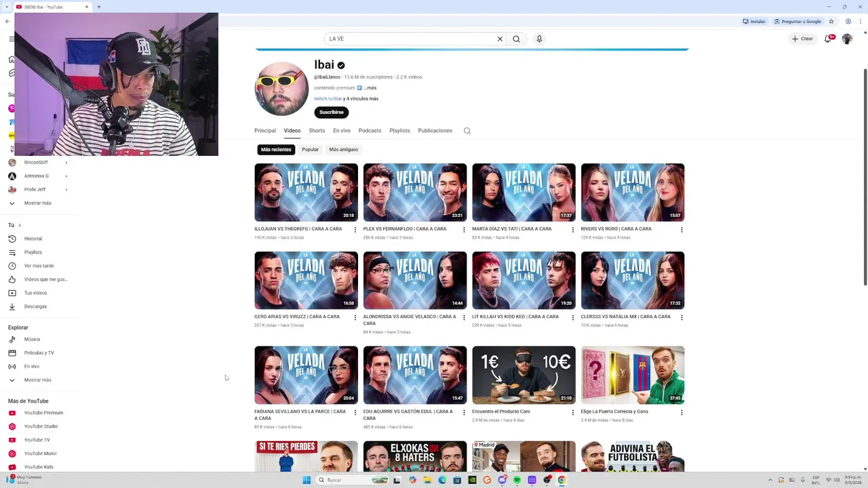This screenshot has width=868, height=488.
Task: Open options menu for MARTA DÍAZ VS TATI video
Action: point(572,230)
